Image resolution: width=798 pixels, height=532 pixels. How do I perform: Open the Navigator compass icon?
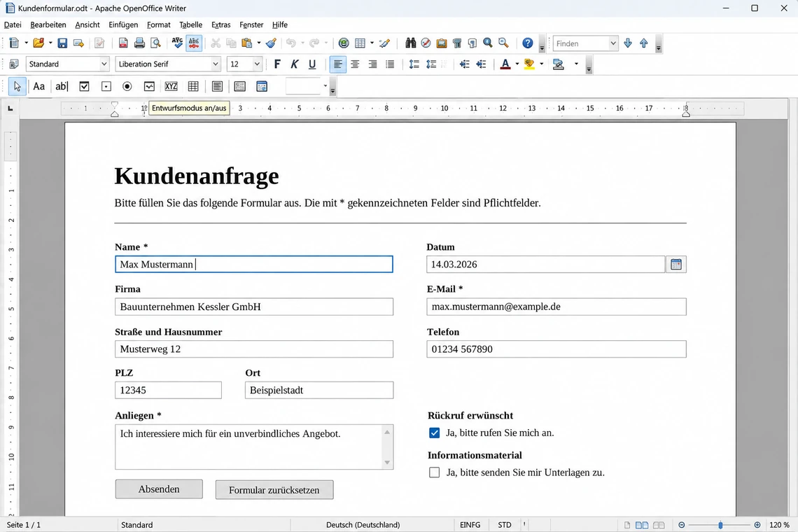pos(426,43)
